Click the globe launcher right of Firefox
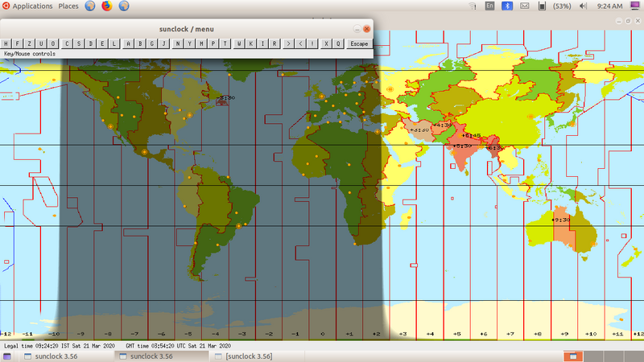The image size is (644, 362). 124,6
